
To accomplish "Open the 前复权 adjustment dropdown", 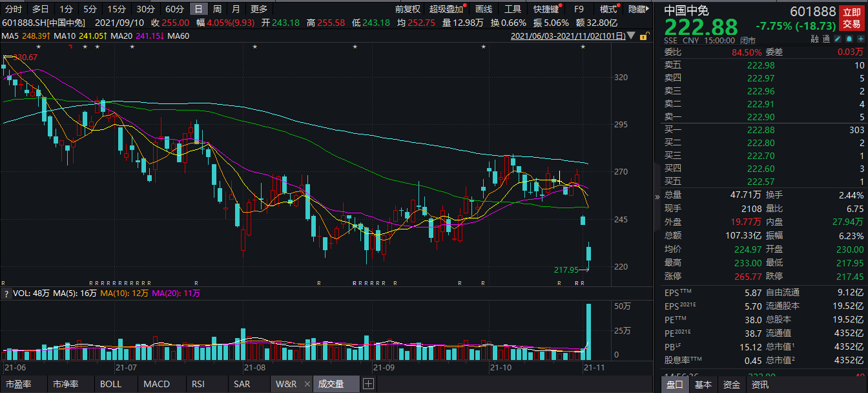I will [x=408, y=9].
